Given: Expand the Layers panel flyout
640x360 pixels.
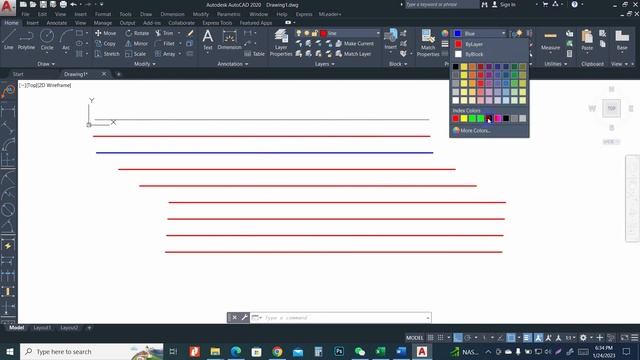Looking at the screenshot, I should point(324,64).
